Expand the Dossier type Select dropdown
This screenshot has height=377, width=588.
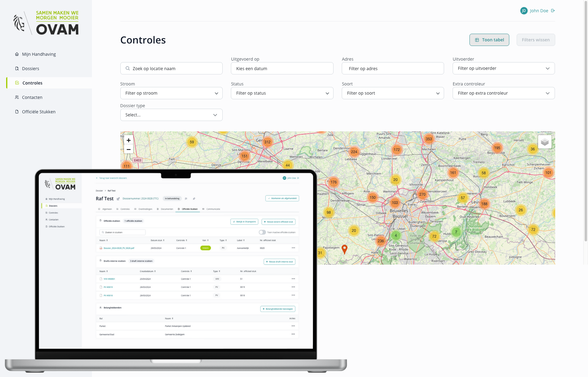coord(171,115)
